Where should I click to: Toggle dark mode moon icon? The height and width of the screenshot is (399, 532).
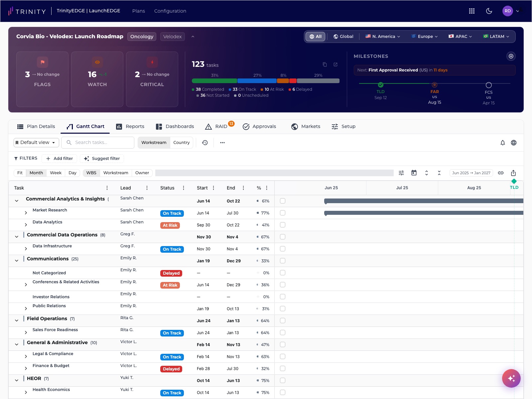(x=489, y=11)
